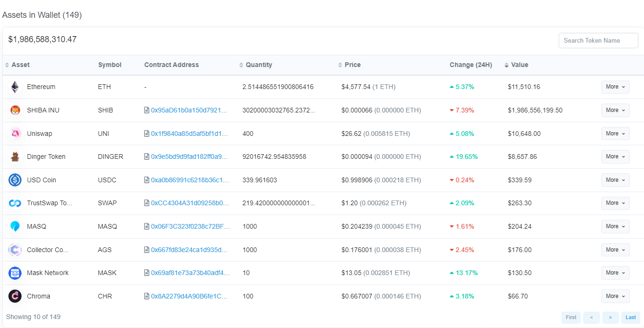644x328 pixels.
Task: Click the Chroma token logo icon
Action: pyautogui.click(x=15, y=296)
